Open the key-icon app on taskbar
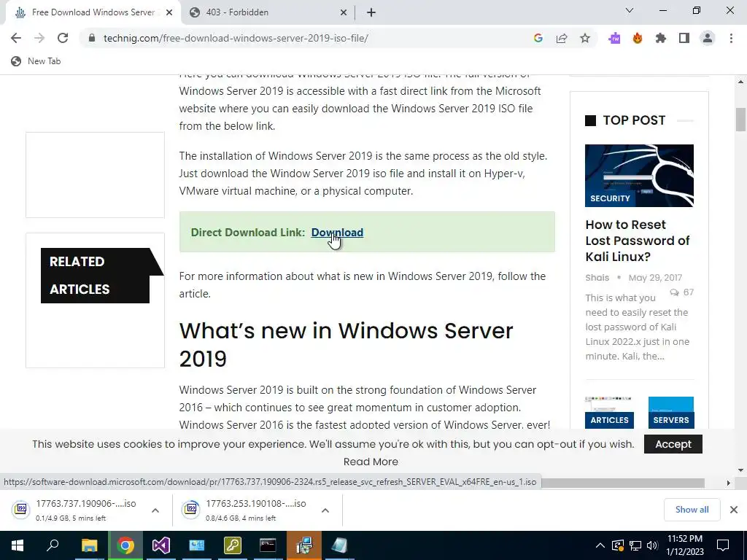The image size is (747, 560). point(233,545)
